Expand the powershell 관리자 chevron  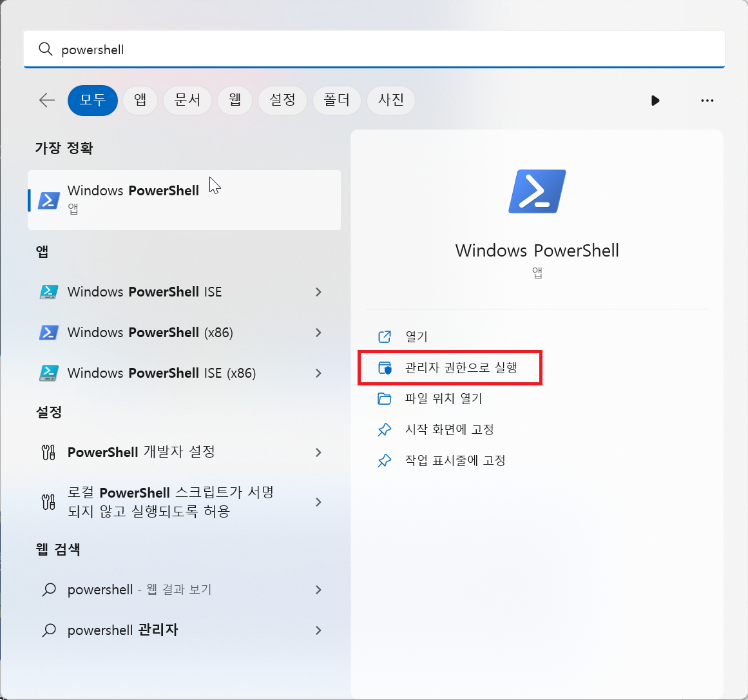318,630
